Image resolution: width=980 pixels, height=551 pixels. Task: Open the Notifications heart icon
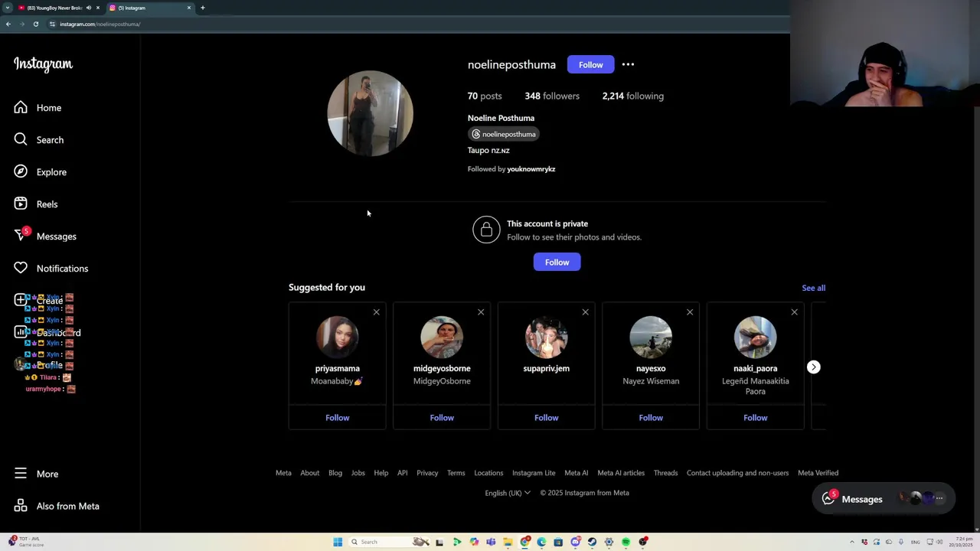(21, 269)
